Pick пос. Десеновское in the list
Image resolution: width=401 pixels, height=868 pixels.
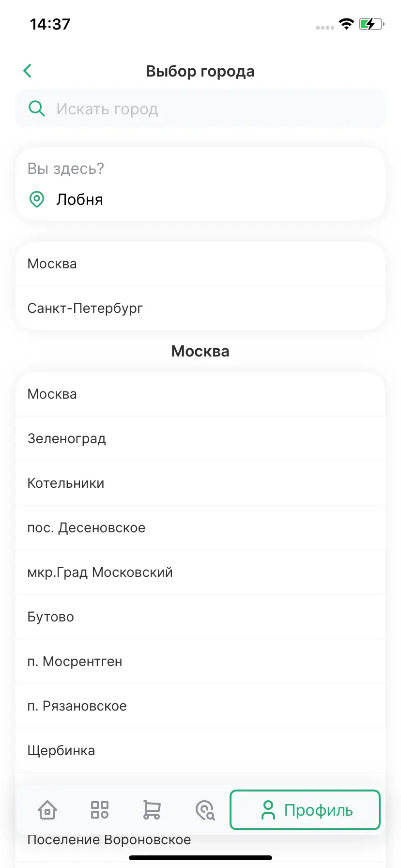(86, 528)
